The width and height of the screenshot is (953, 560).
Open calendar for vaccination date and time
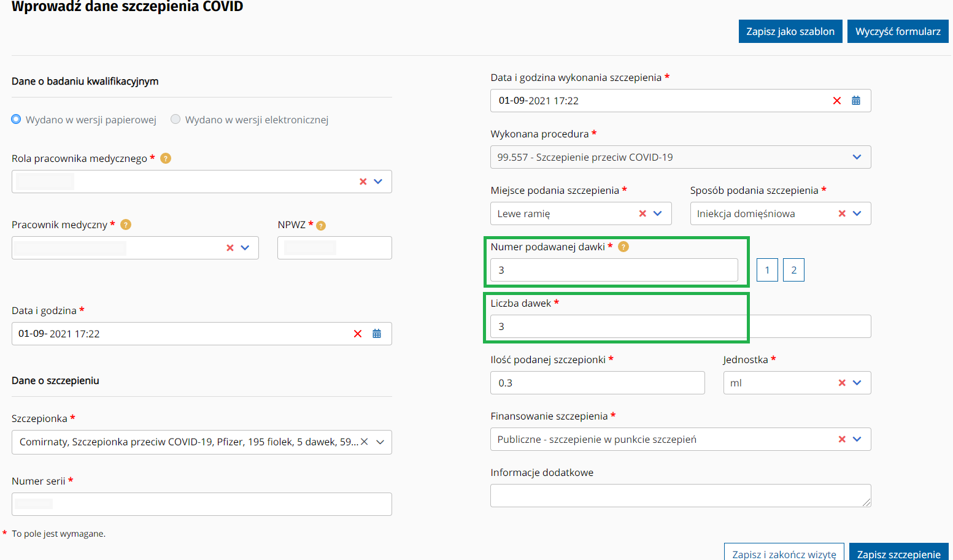click(x=855, y=101)
